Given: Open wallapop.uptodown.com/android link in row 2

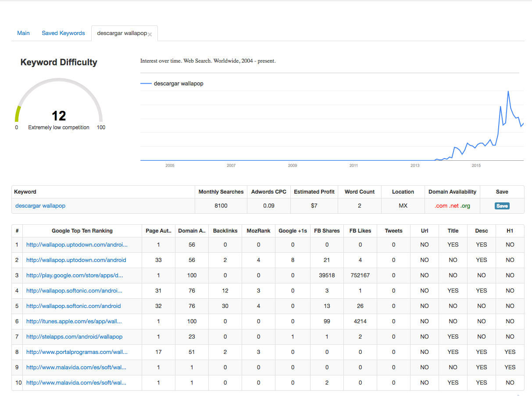Looking at the screenshot, I should pyautogui.click(x=76, y=260).
